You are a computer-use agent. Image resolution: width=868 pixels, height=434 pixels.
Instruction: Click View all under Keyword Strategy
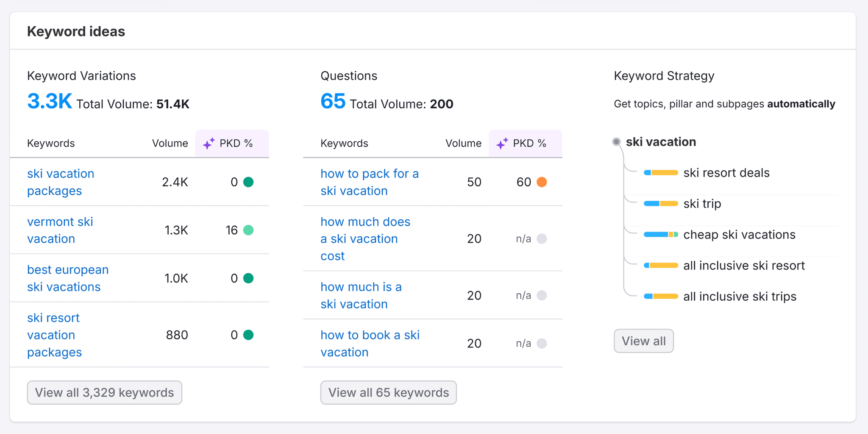[643, 341]
